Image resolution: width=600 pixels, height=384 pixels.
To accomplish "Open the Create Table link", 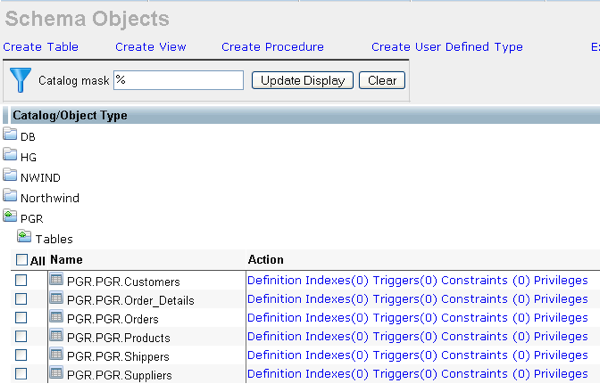I will coord(41,47).
